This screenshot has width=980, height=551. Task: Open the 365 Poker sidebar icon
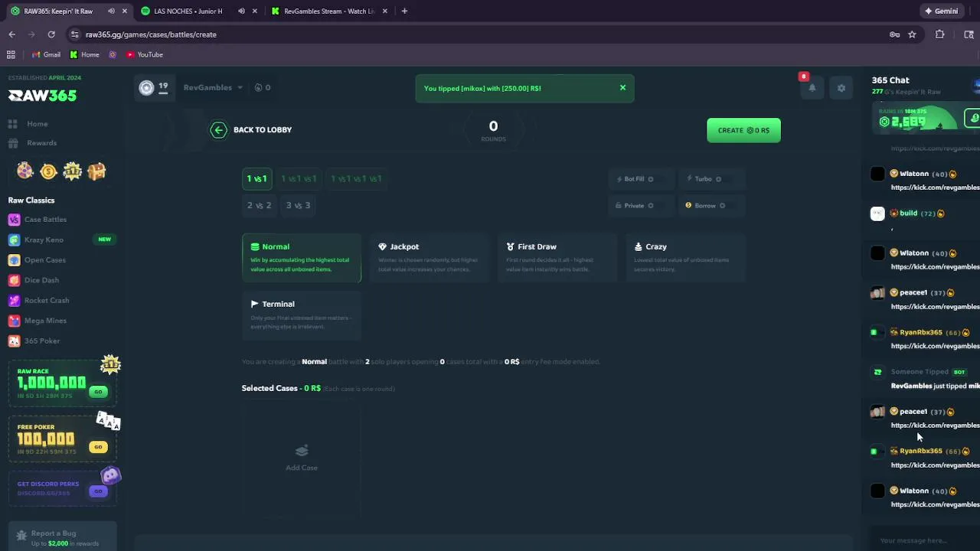pos(14,341)
